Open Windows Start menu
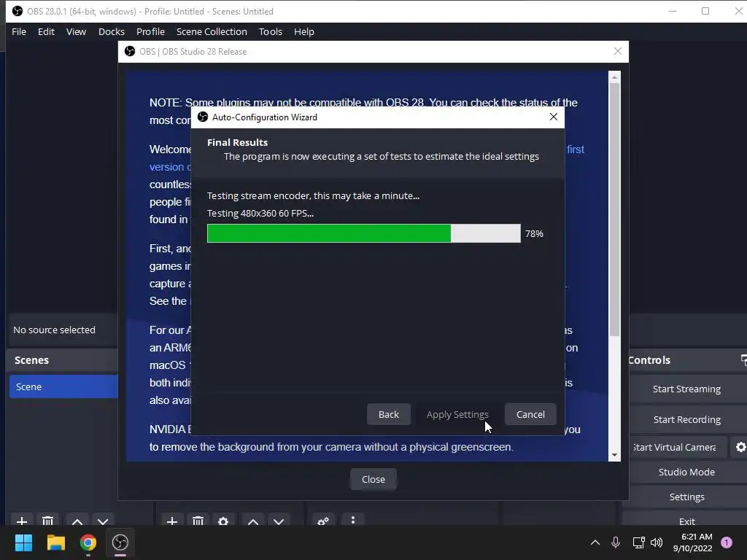 (23, 542)
